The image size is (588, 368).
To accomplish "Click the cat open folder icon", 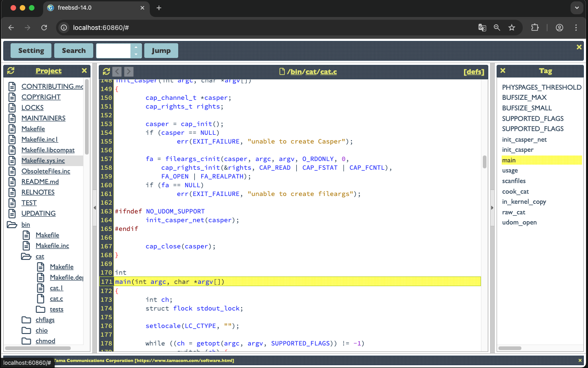I will (26, 257).
